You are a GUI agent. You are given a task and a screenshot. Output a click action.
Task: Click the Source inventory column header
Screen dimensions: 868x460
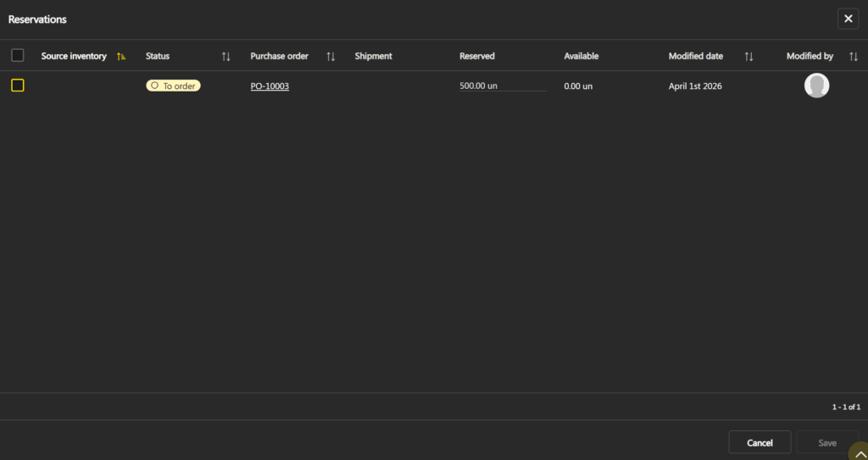click(74, 56)
